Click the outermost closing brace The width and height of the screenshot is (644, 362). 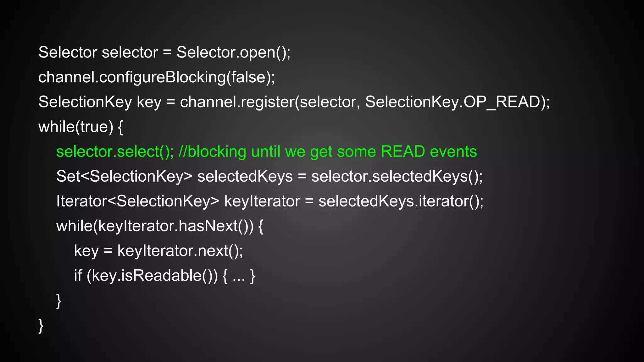(41, 326)
